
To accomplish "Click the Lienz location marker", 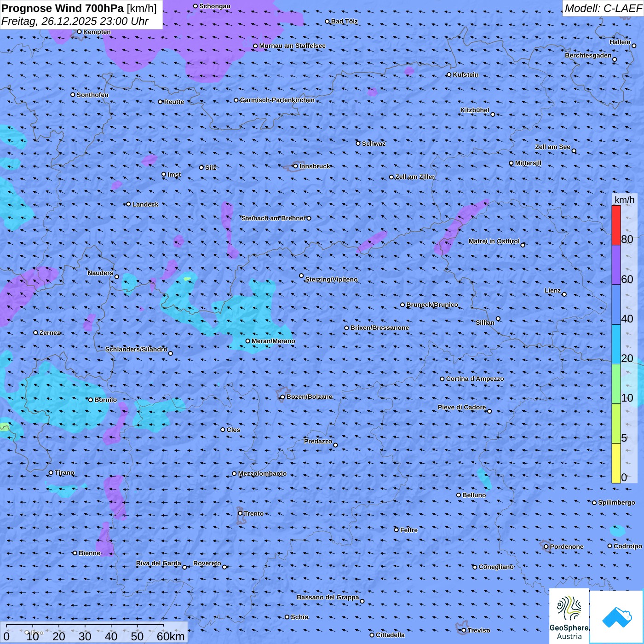I will [564, 294].
